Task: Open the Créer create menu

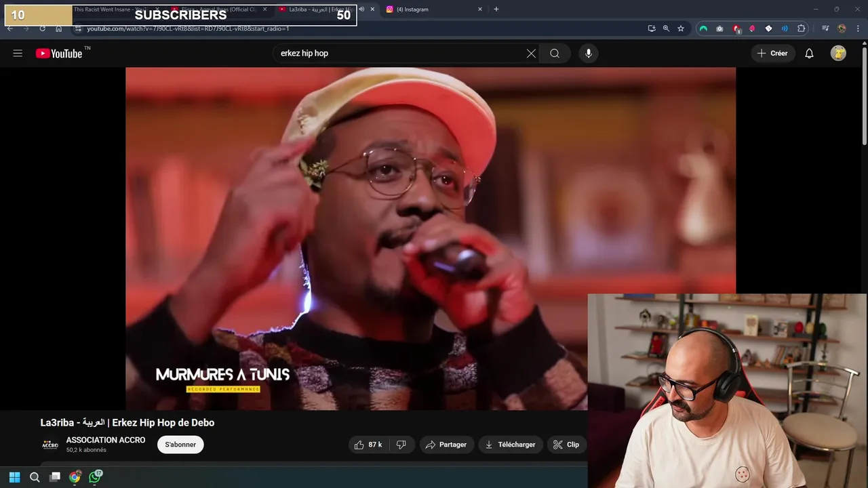Action: point(772,54)
